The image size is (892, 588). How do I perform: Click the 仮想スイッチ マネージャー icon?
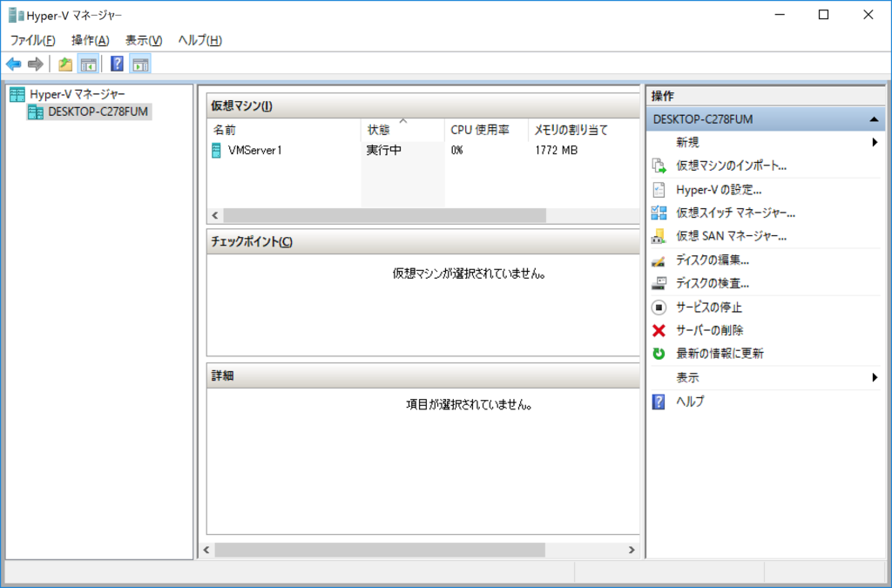(x=659, y=213)
